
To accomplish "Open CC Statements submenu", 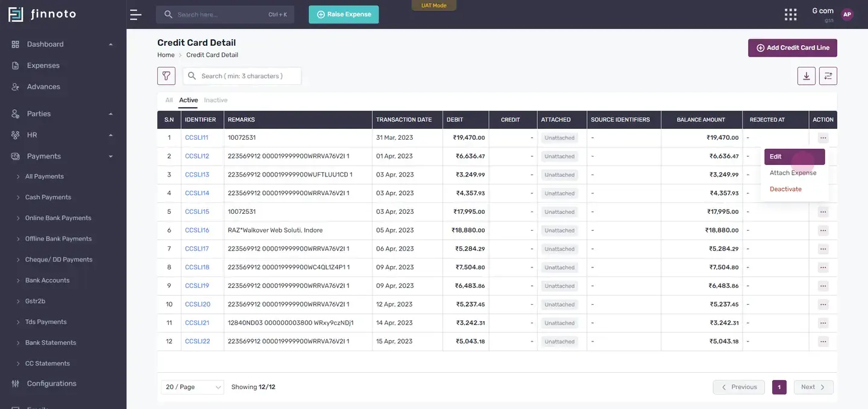I will coord(47,363).
